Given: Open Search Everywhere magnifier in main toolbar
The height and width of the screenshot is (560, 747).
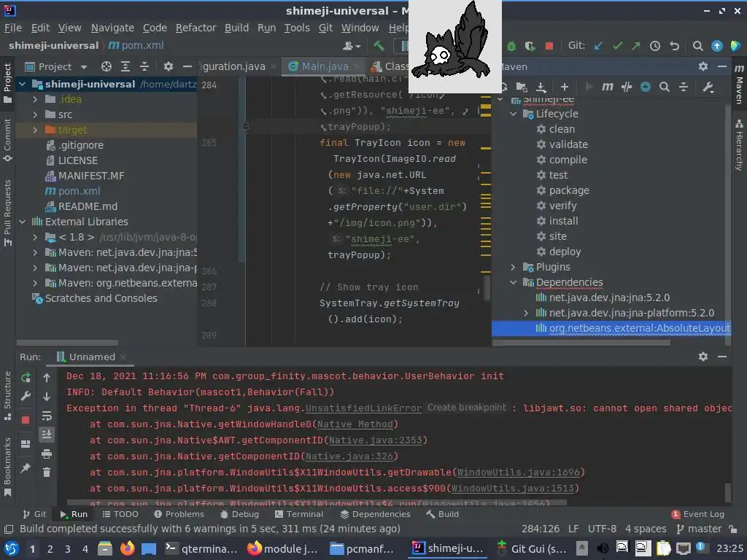Looking at the screenshot, I should pyautogui.click(x=697, y=46).
